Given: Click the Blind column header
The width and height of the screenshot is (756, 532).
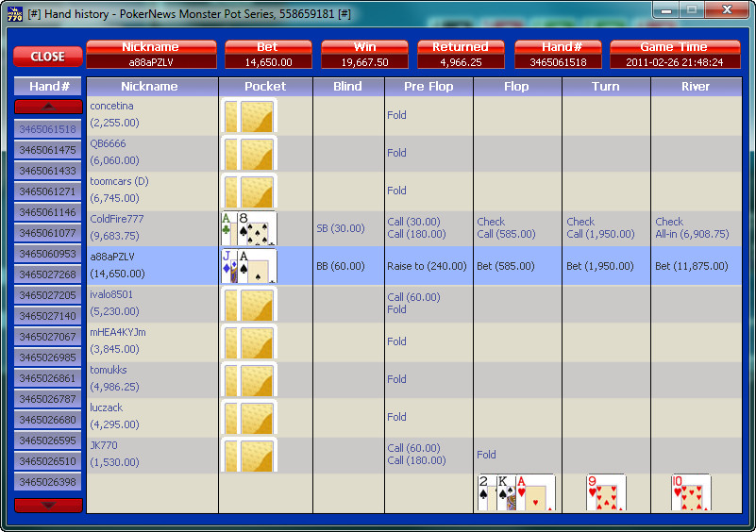Looking at the screenshot, I should point(348,86).
